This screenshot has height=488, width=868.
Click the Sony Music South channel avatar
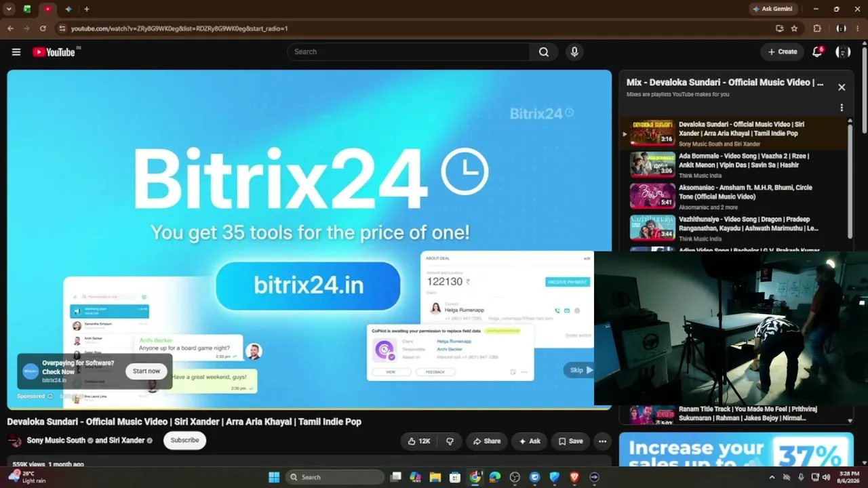point(14,441)
